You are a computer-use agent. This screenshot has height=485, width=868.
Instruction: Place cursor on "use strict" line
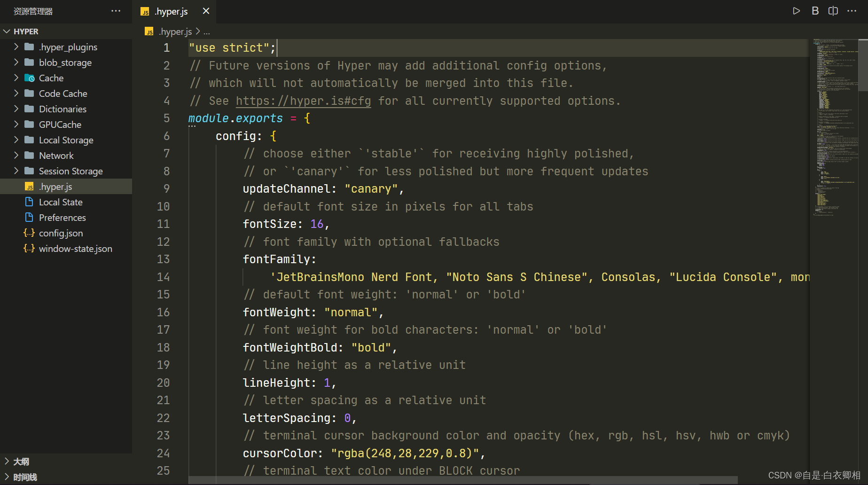tap(498, 48)
